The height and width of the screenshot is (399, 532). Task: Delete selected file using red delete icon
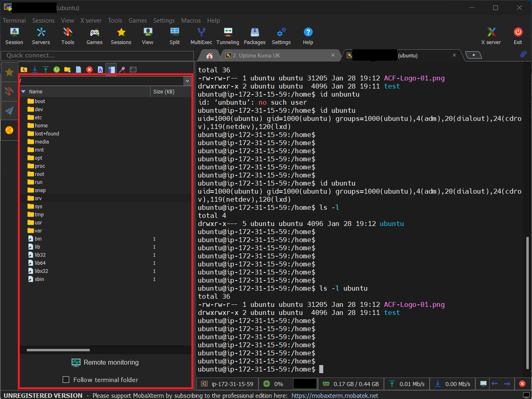point(89,69)
